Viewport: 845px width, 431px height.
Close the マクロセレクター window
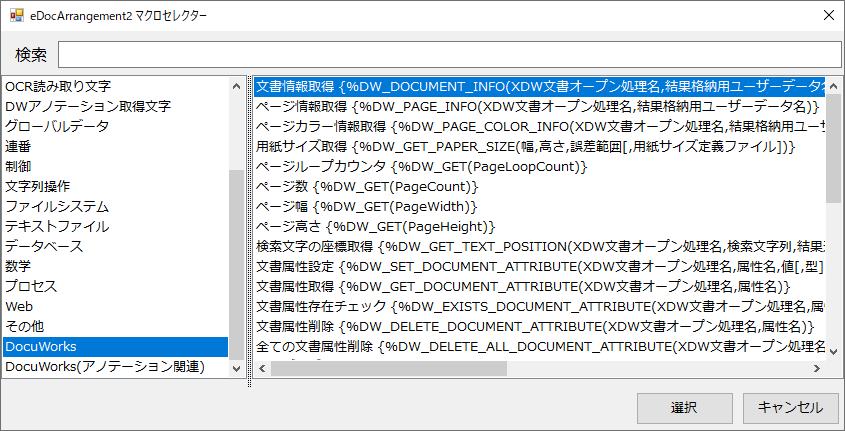click(828, 15)
